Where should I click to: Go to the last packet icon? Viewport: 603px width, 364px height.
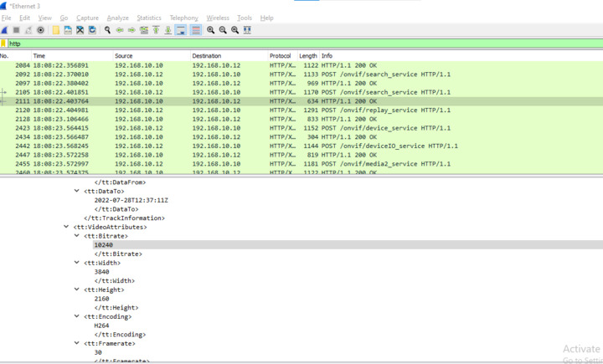[x=168, y=30]
